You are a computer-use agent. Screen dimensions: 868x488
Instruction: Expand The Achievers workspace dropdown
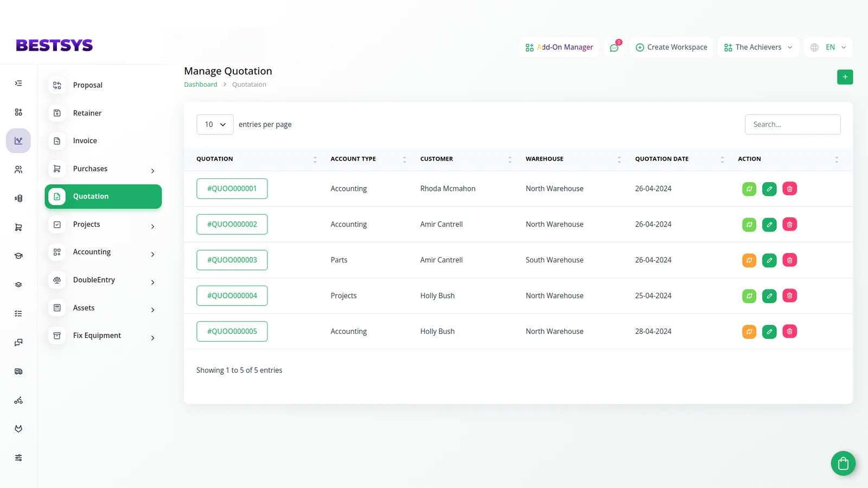click(758, 48)
